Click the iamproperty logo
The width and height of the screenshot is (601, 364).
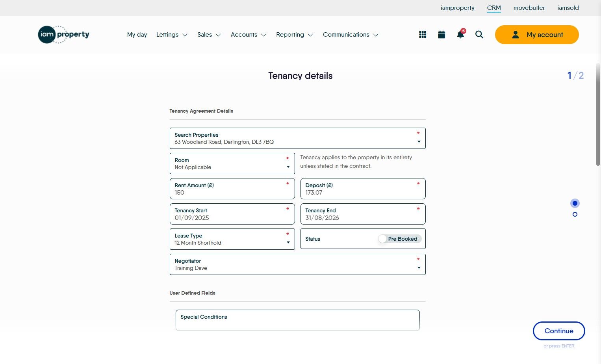64,35
